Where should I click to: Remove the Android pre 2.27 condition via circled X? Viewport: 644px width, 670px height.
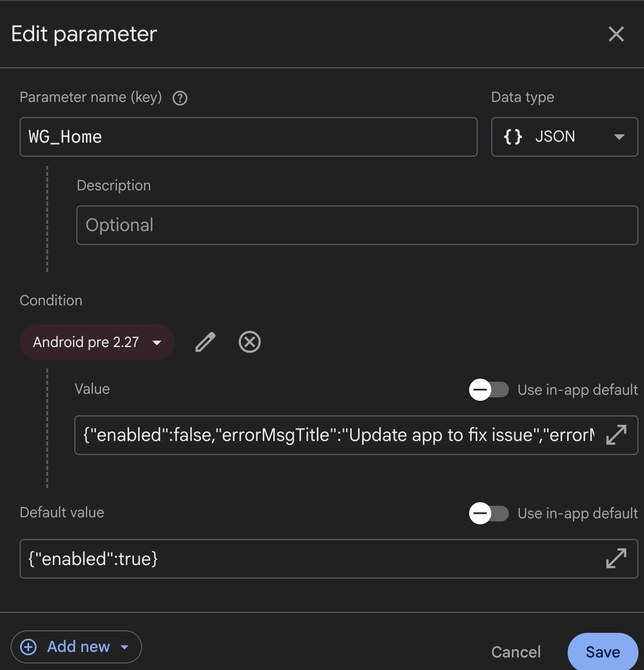click(x=249, y=342)
